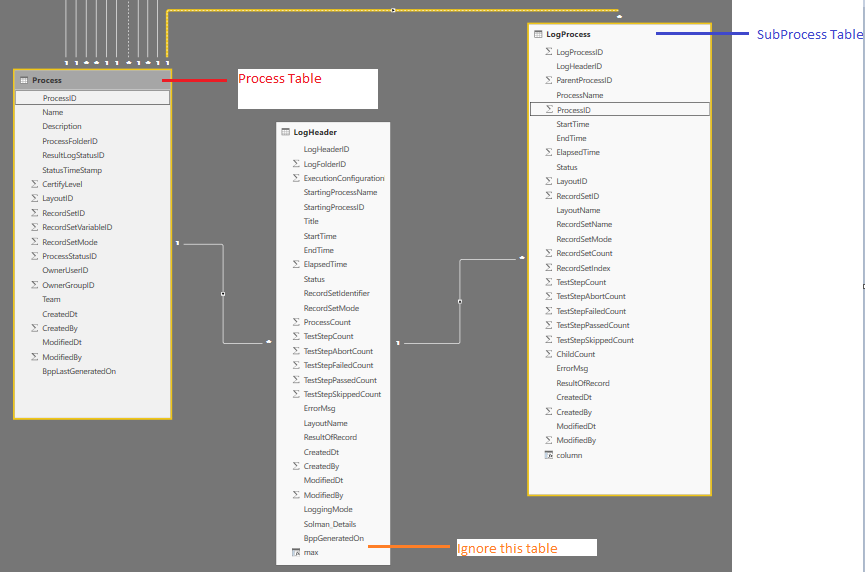Select the ProcessID field in the Process table
The image size is (865, 572).
[x=93, y=98]
